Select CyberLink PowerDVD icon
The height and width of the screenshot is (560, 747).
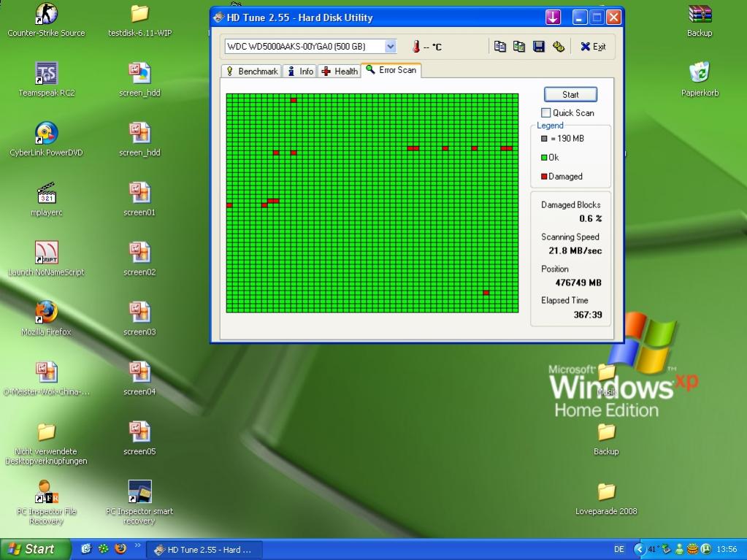tap(46, 139)
